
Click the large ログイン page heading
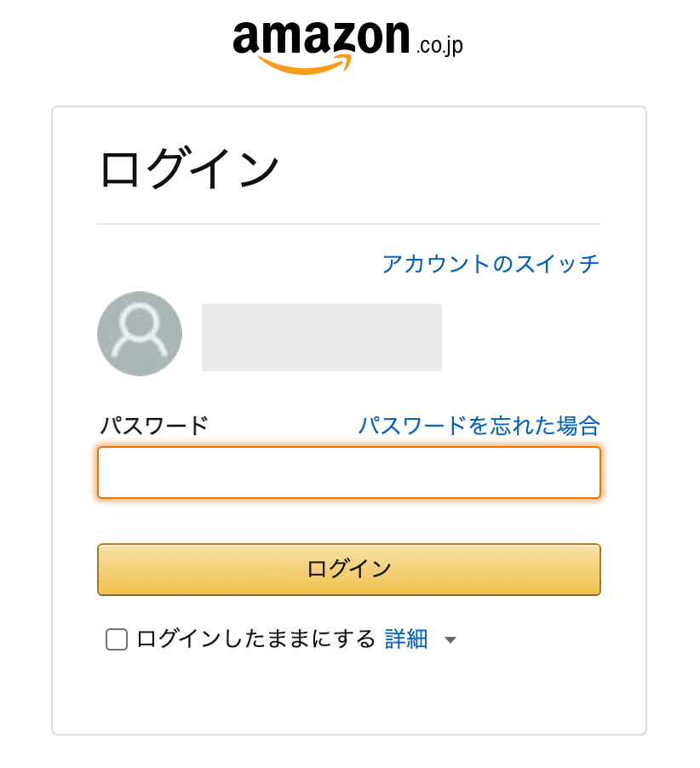point(189,168)
